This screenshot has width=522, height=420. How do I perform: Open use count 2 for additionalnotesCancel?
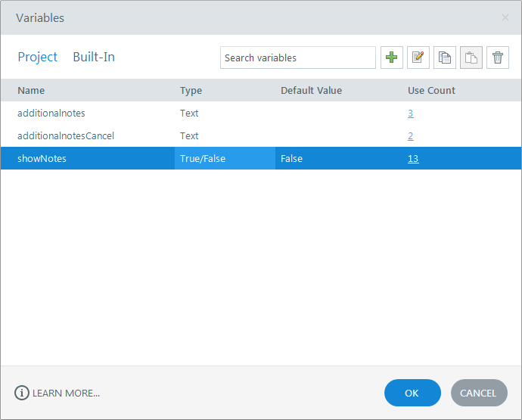tap(410, 135)
